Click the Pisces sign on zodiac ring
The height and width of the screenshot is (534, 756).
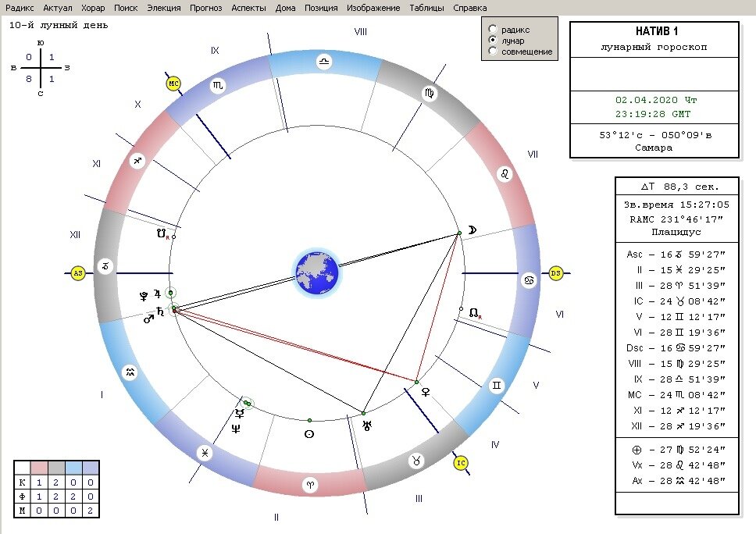pos(205,453)
